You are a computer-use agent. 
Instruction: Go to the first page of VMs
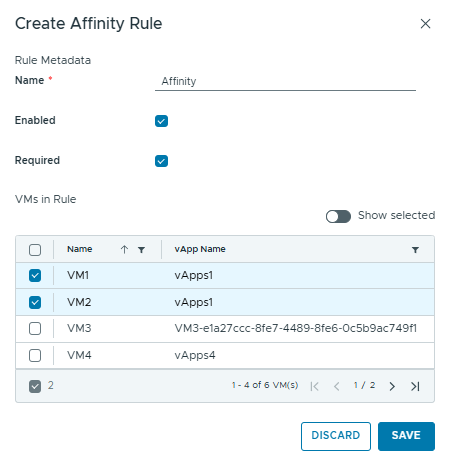pyautogui.click(x=314, y=386)
